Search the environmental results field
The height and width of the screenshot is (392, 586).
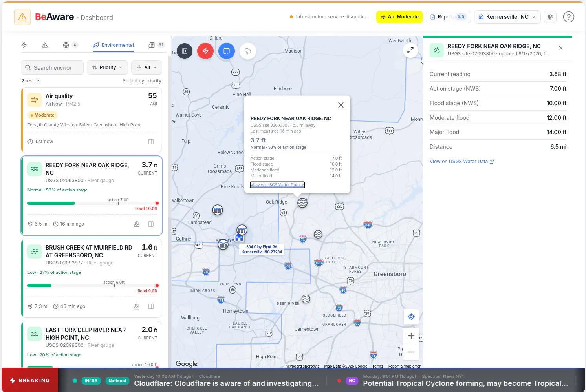(x=52, y=67)
